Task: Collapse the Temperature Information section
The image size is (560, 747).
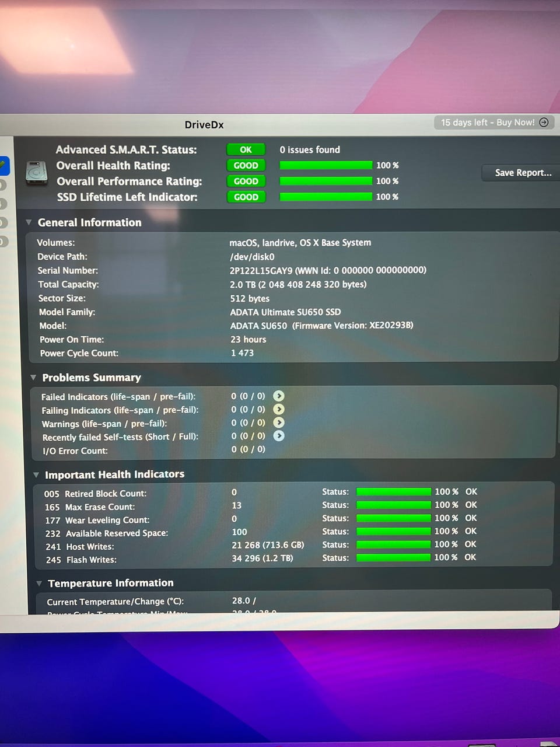Action: tap(39, 584)
